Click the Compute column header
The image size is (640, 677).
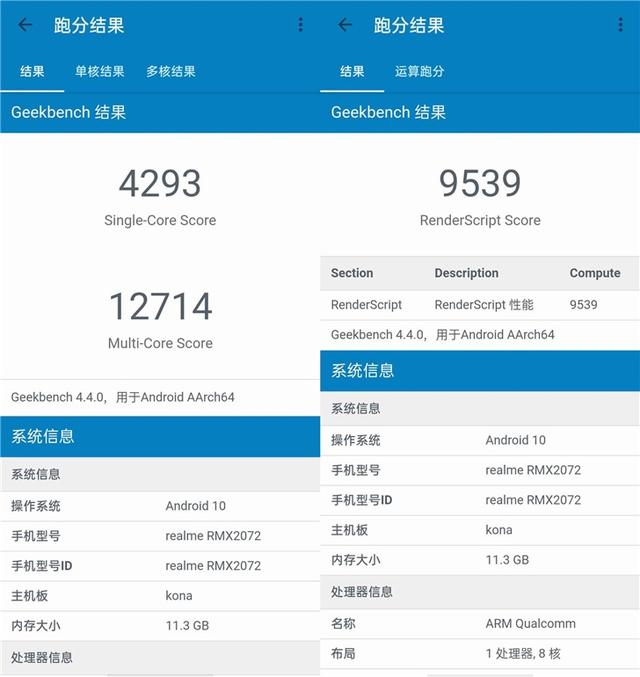tap(595, 273)
